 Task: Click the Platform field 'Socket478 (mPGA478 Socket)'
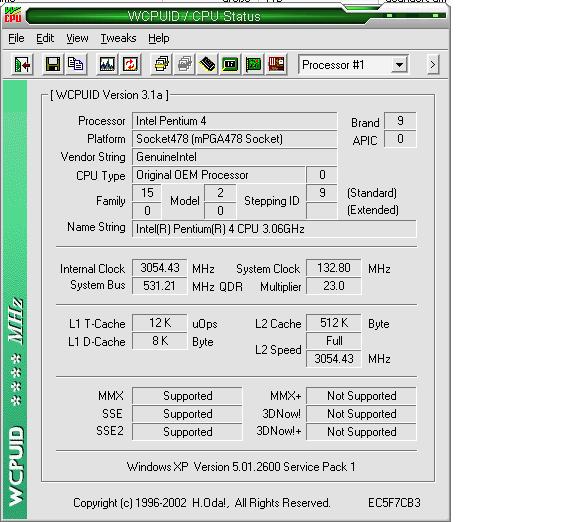[x=234, y=139]
